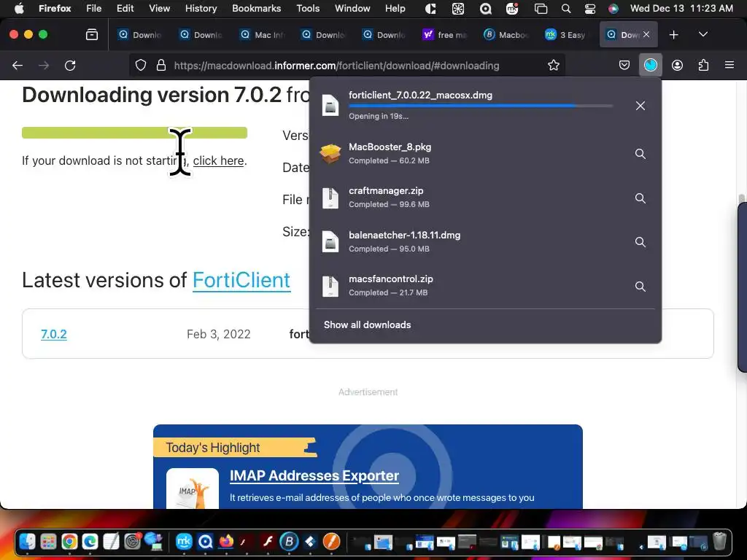Viewport: 747px width, 560px height.
Task: Open the Bookmarks menu
Action: (x=256, y=8)
